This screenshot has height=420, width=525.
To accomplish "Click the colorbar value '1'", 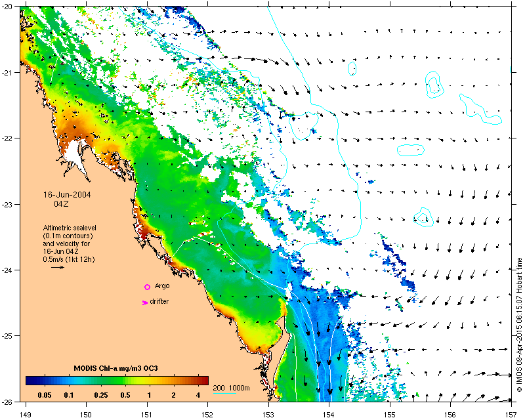I will pyautogui.click(x=150, y=395).
